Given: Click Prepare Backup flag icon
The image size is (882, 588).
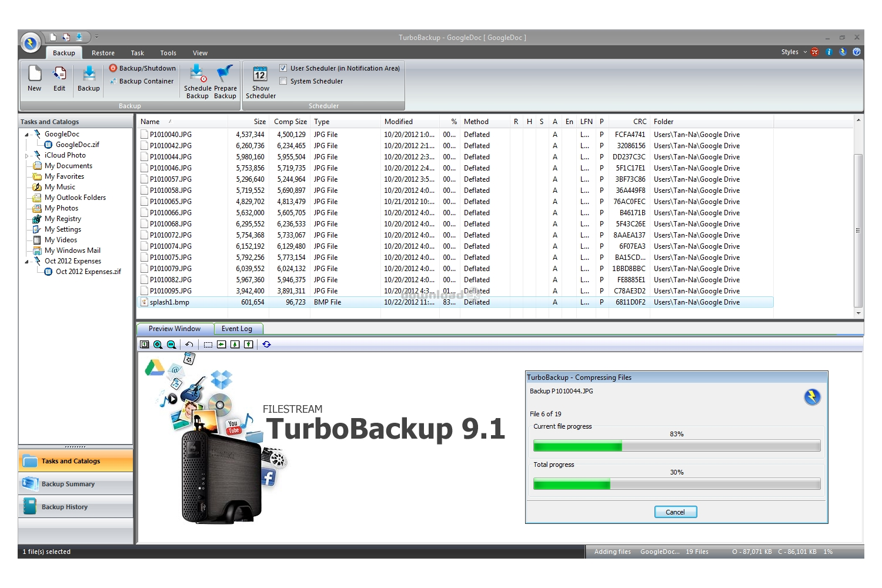Looking at the screenshot, I should pos(225,82).
